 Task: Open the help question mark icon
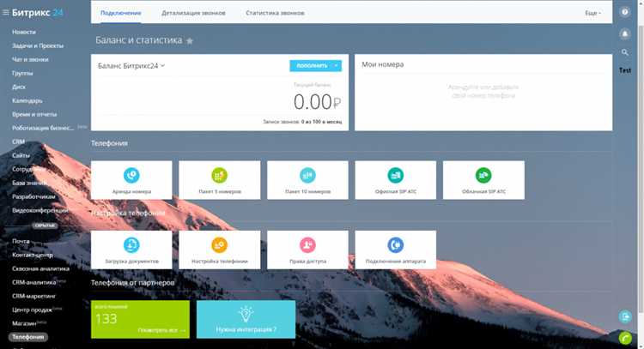pos(625,12)
